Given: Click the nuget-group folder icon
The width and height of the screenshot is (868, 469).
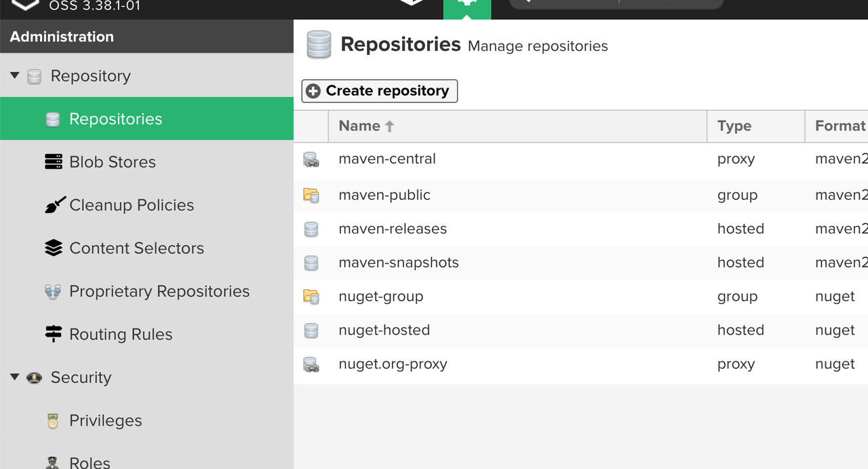Looking at the screenshot, I should (311, 297).
